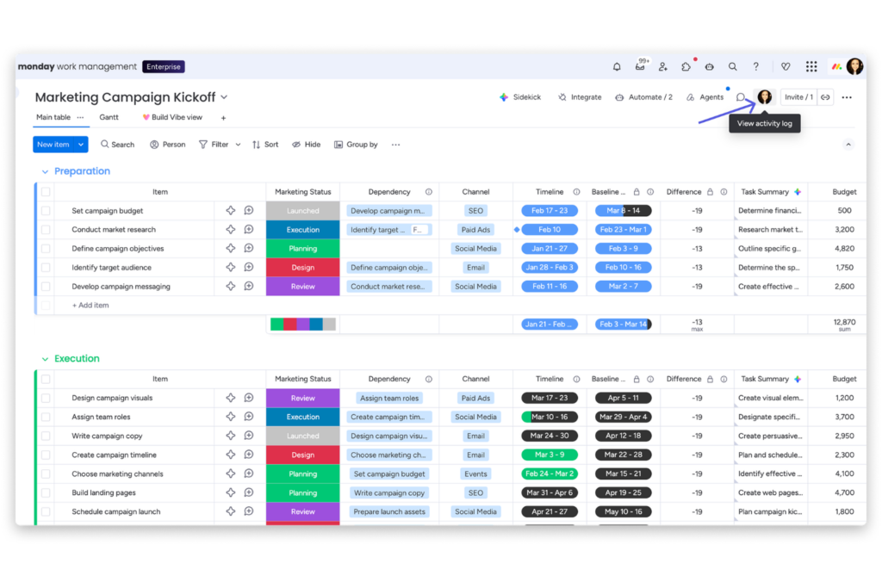This screenshot has width=882, height=588.
Task: Open Automate / 2 automations
Action: coord(643,97)
